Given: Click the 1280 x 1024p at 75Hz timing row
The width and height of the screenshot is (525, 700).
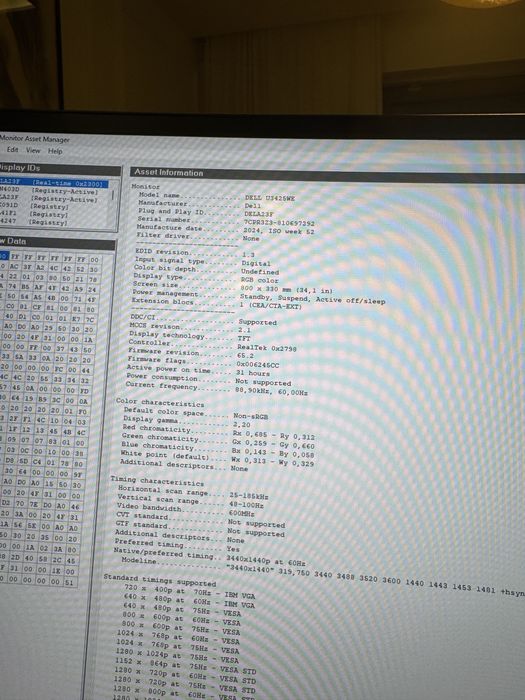Looking at the screenshot, I should 178,658.
